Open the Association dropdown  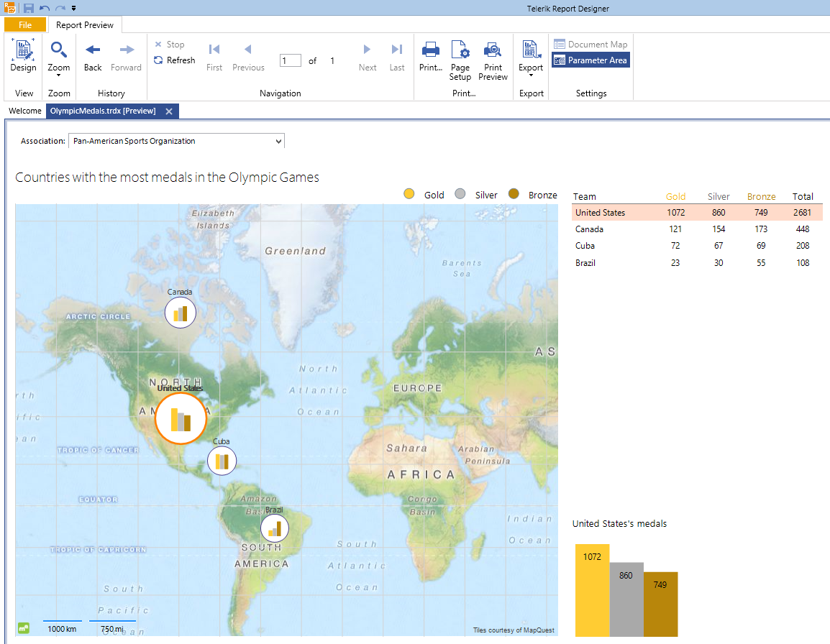276,140
